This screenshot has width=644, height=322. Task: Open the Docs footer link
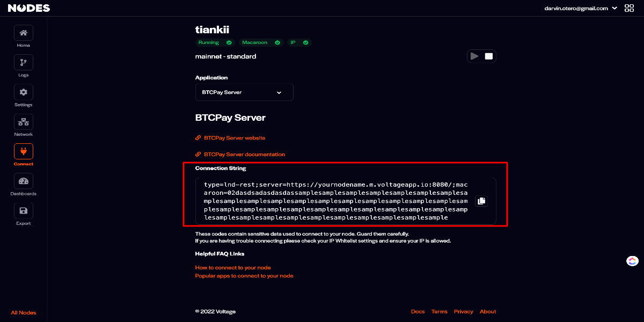(418, 312)
